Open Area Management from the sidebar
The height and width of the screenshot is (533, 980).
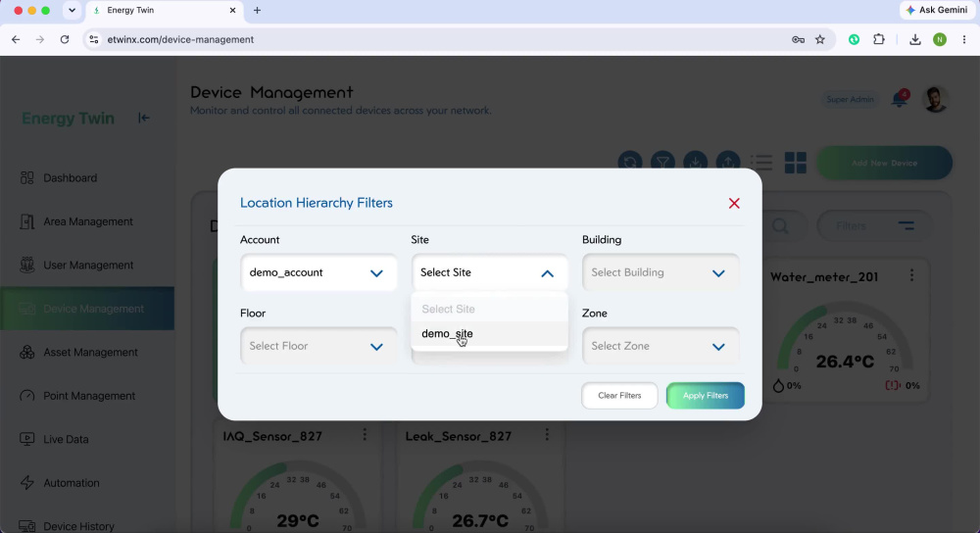click(87, 221)
